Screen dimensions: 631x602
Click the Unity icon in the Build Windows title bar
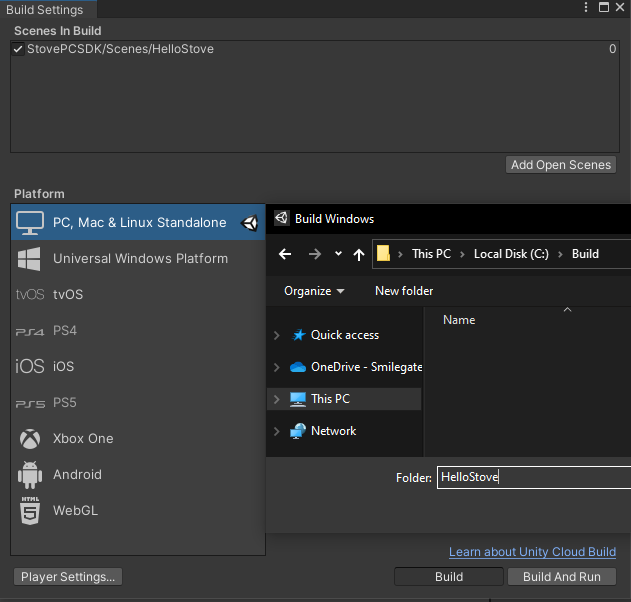tap(282, 218)
